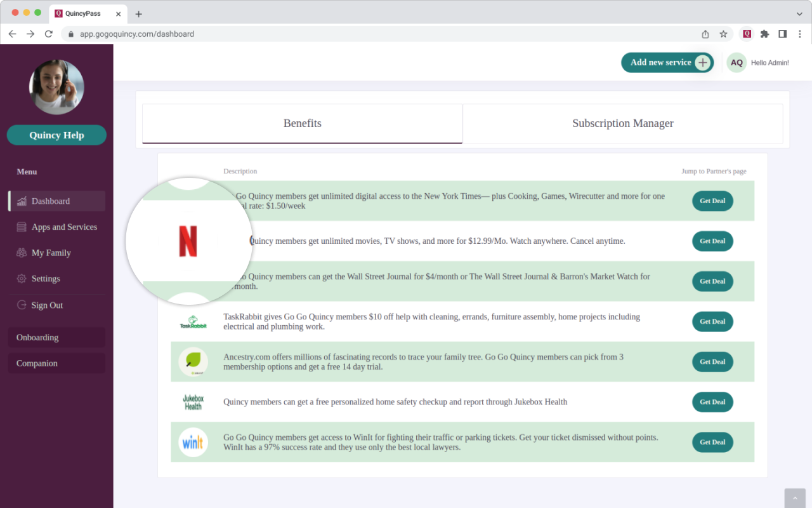The height and width of the screenshot is (508, 812).
Task: Click the TaskRabbit logo
Action: click(193, 322)
